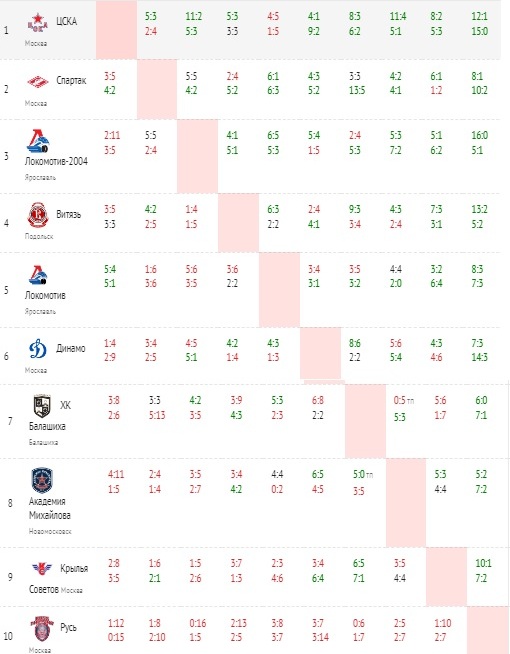Open the Локомотив-2004 team name link
510x654 pixels.
(x=56, y=161)
